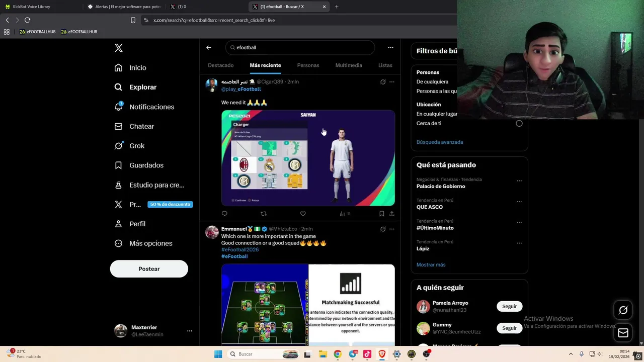This screenshot has width=644, height=362.
Task: Open Explorar in the sidebar
Action: (135, 87)
